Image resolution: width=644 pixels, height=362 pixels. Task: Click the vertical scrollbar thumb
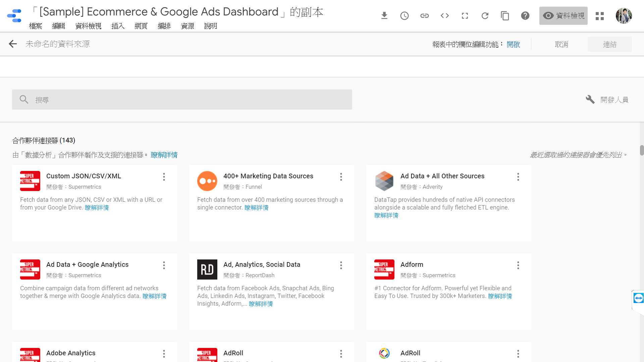(x=642, y=150)
